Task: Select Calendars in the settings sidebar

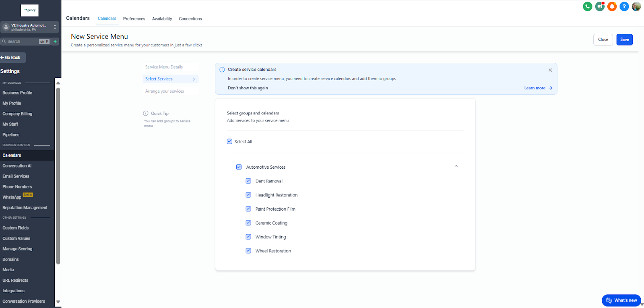Action: point(27,155)
